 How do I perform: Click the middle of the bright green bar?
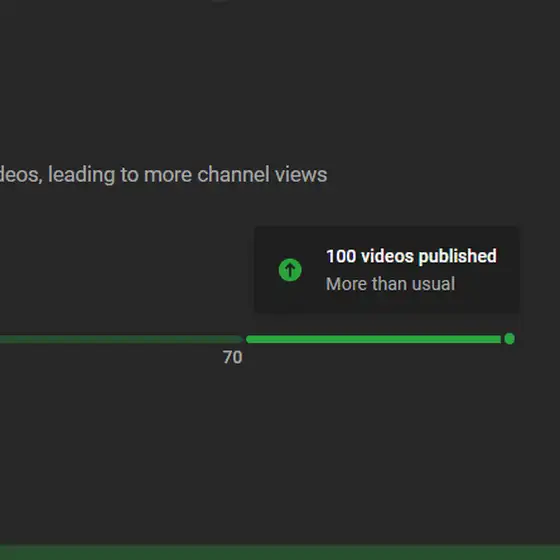click(374, 339)
